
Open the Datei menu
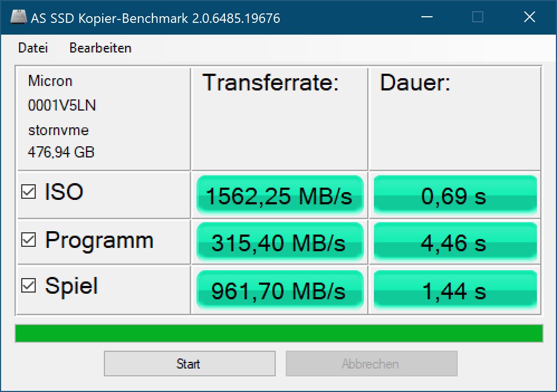[33, 48]
